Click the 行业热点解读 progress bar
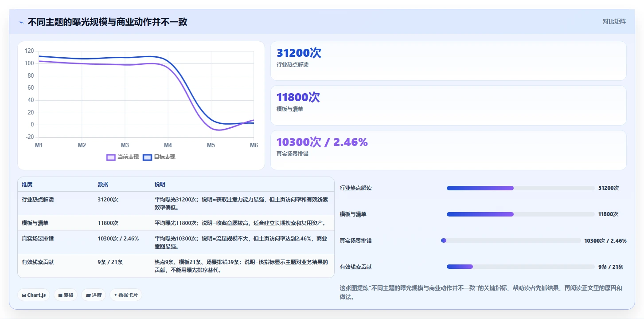 [x=520, y=188]
